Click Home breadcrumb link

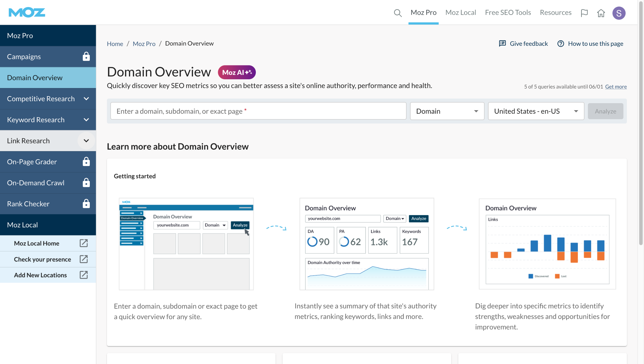click(x=115, y=44)
